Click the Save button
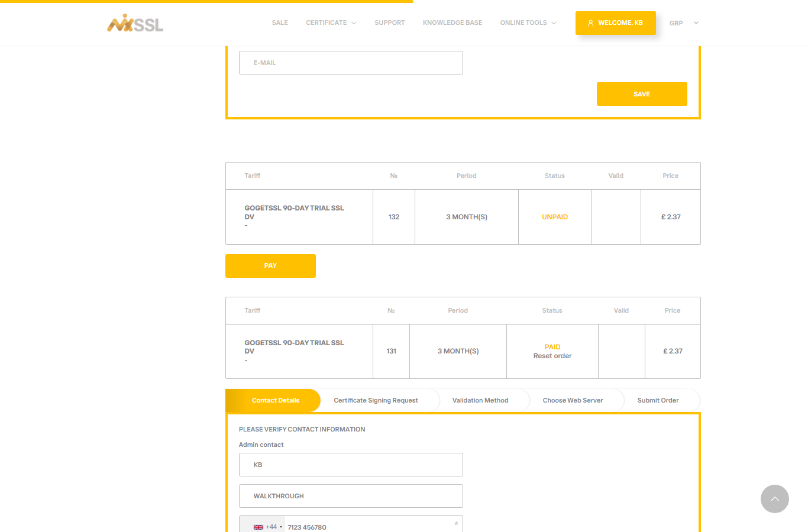 pyautogui.click(x=642, y=94)
